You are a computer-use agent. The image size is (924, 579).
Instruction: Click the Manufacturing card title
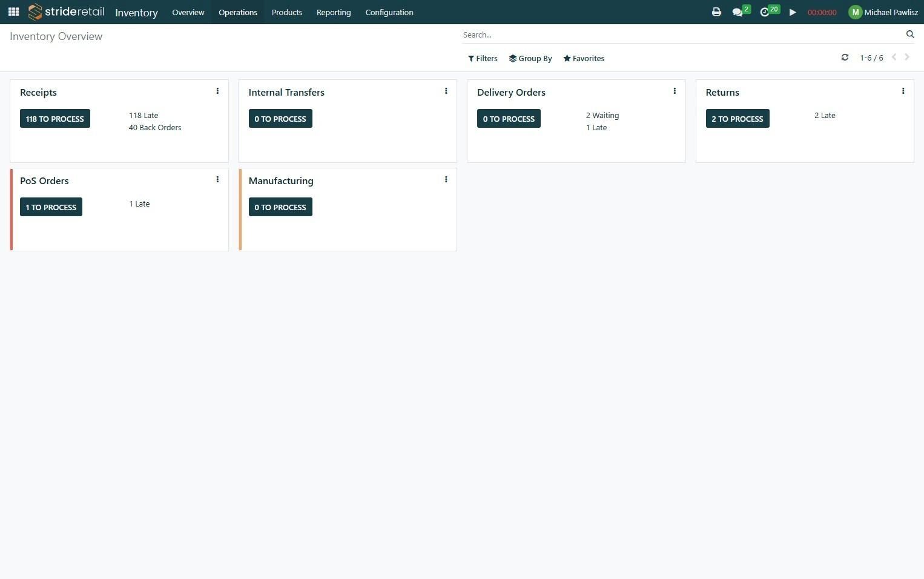click(x=281, y=181)
